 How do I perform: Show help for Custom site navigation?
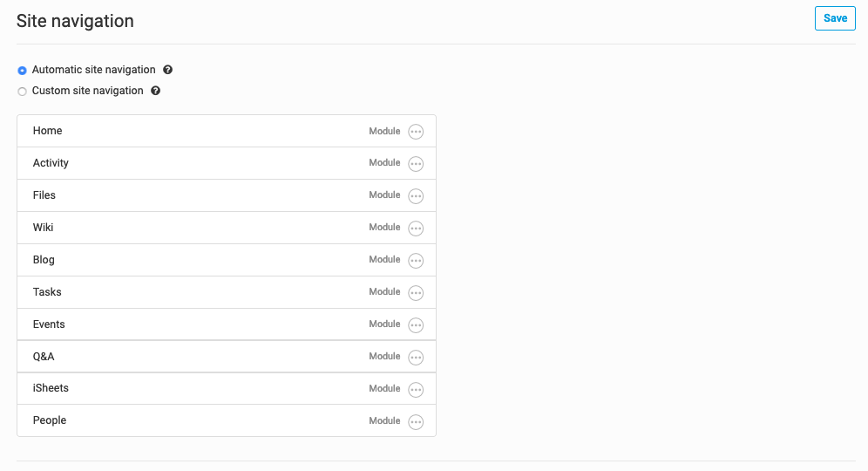click(156, 91)
